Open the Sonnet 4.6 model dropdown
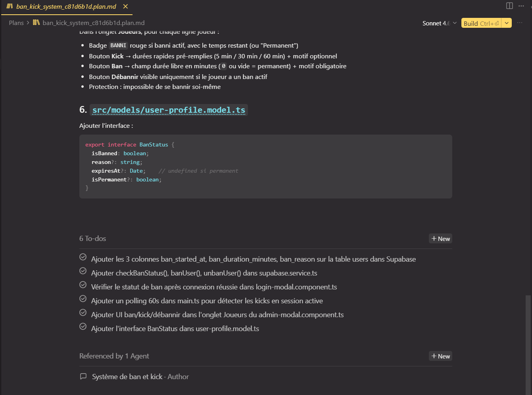 tap(439, 23)
